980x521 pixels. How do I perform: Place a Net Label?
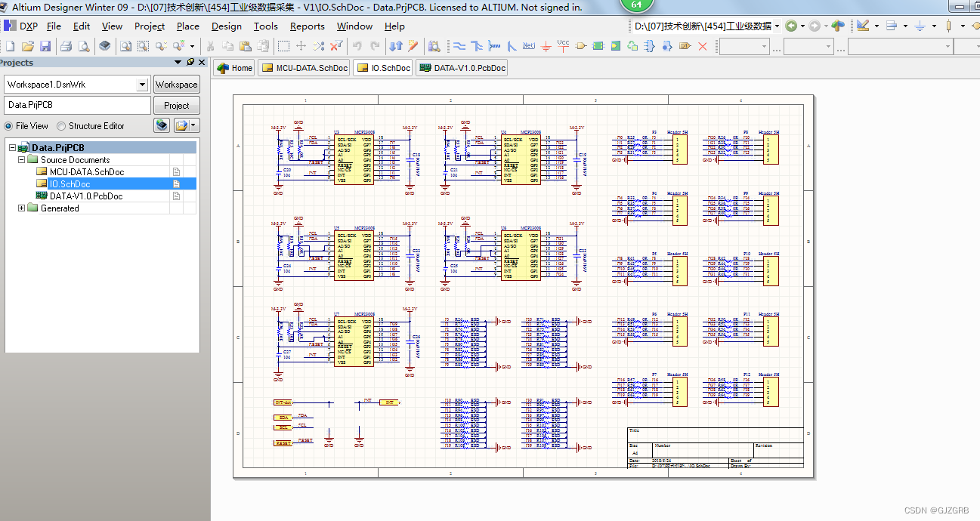click(x=530, y=46)
